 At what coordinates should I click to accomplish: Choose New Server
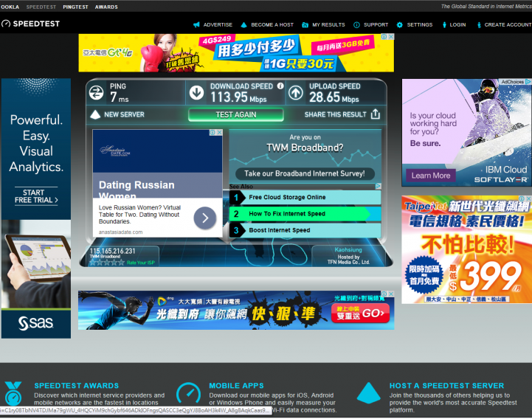coord(124,114)
